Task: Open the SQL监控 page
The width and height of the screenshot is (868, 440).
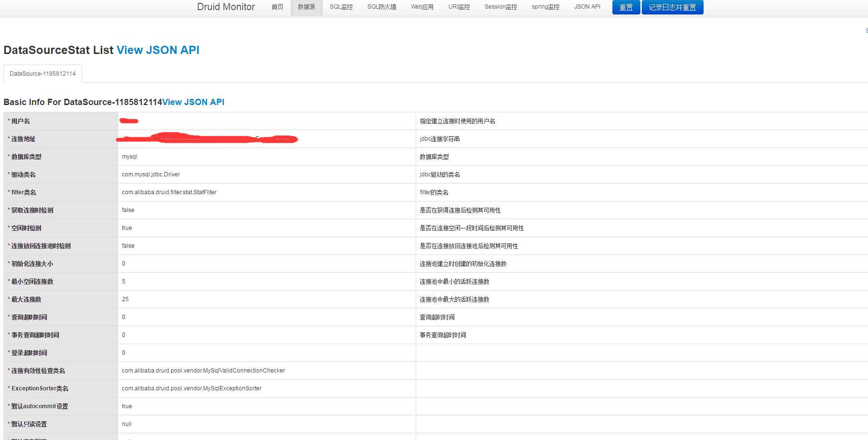Action: point(341,7)
